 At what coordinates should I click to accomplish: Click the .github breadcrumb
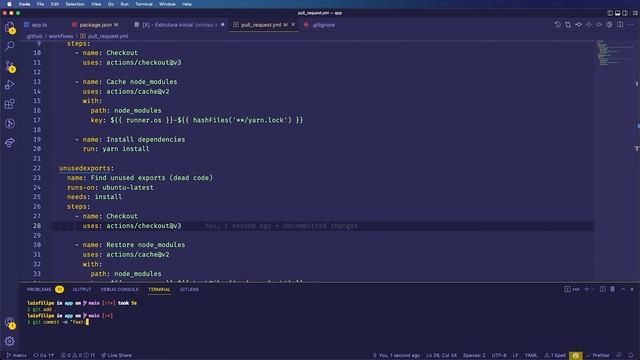coord(34,36)
